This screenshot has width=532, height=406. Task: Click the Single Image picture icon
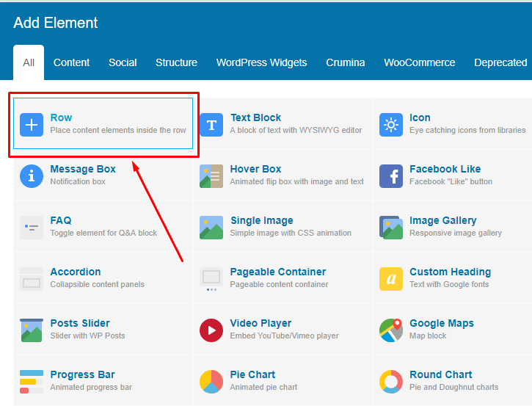pyautogui.click(x=211, y=228)
